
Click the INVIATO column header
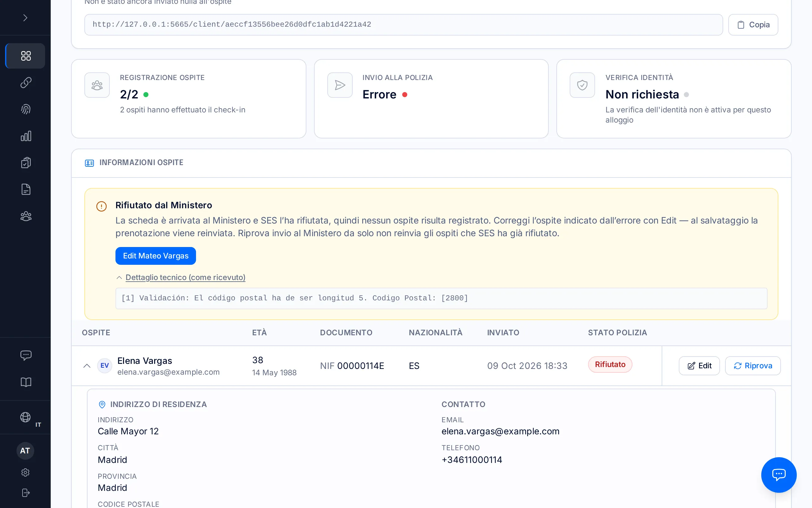pos(503,332)
